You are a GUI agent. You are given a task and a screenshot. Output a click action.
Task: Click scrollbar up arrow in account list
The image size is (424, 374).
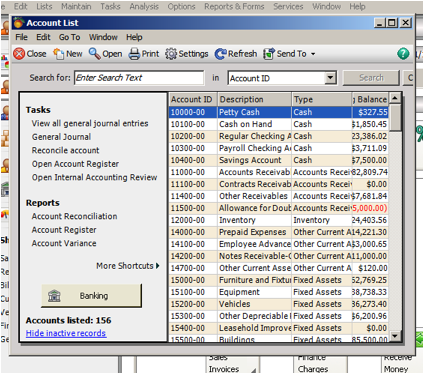tap(395, 98)
